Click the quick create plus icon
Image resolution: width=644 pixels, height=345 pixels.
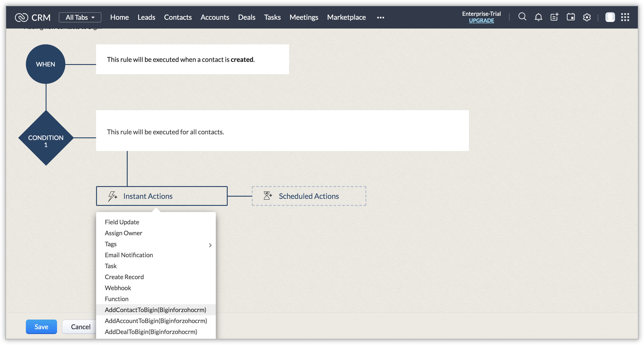pos(554,17)
